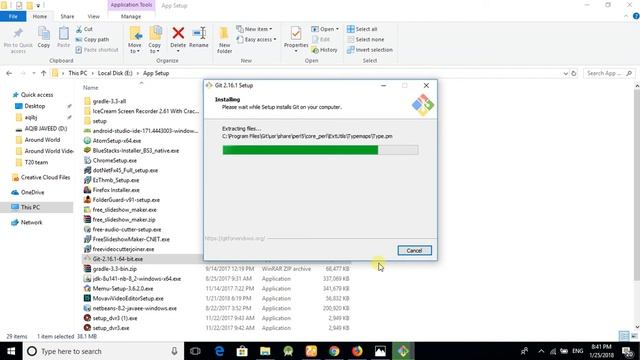This screenshot has height=360, width=640.
Task: Click Select all in ribbon
Action: click(362, 29)
